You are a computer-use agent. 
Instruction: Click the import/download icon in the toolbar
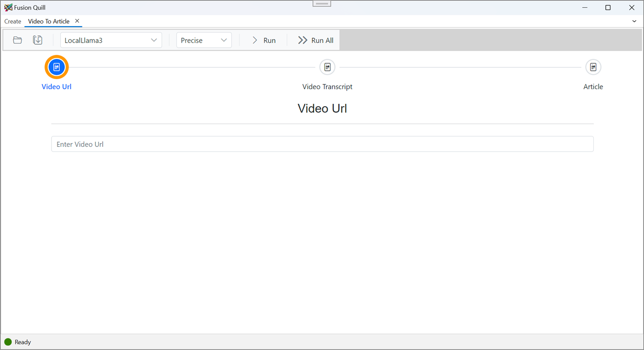[38, 40]
